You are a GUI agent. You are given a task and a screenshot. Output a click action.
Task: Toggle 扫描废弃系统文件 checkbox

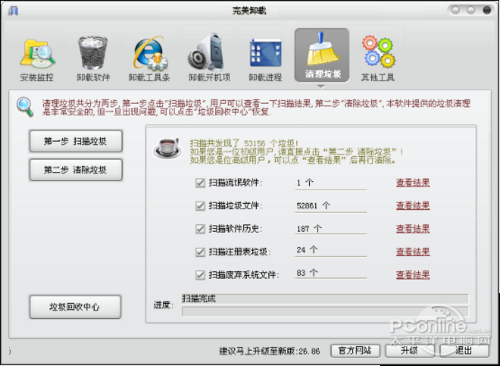coord(200,275)
